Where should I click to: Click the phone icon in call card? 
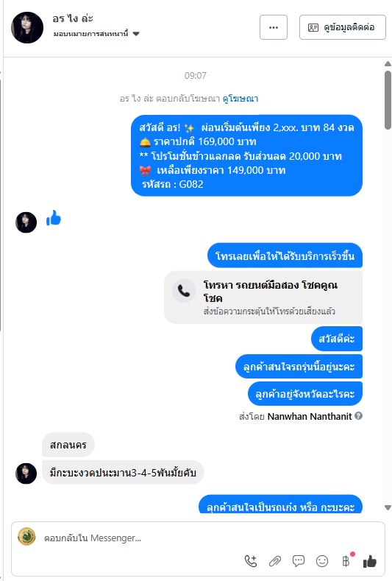click(184, 291)
